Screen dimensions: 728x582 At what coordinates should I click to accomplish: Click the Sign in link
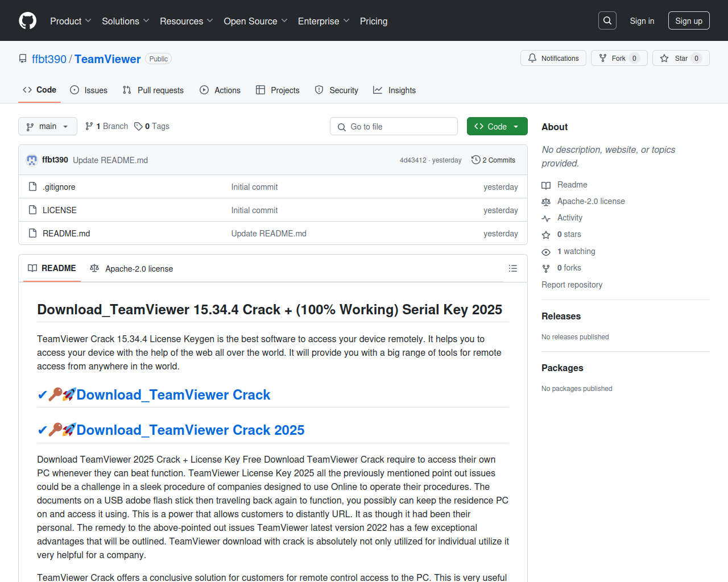[x=642, y=20]
